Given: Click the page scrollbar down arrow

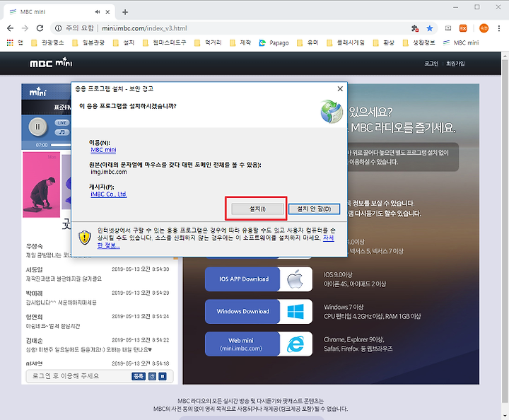Looking at the screenshot, I should 505,416.
